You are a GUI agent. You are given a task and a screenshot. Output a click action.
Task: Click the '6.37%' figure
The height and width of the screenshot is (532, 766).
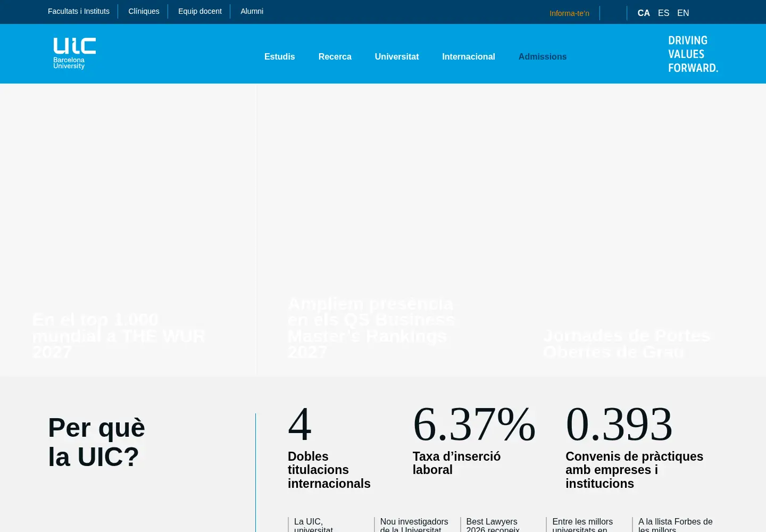(474, 424)
